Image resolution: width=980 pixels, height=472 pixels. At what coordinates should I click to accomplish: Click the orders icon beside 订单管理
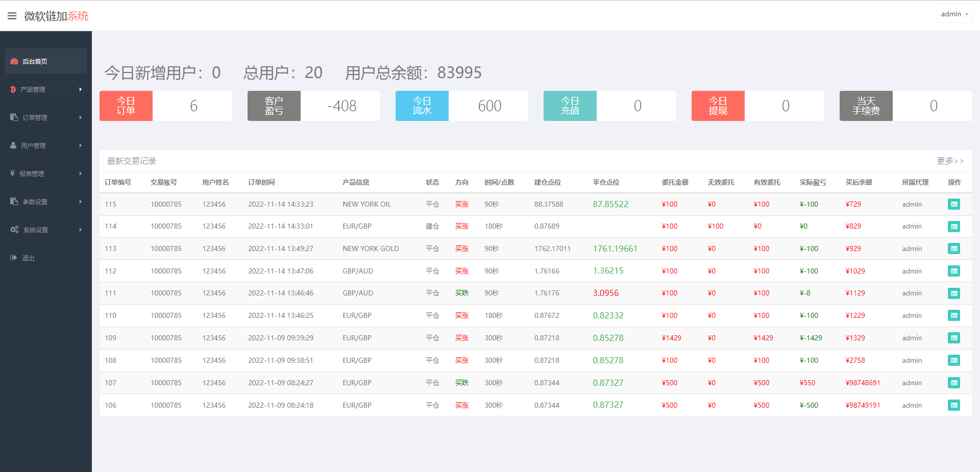click(14, 117)
